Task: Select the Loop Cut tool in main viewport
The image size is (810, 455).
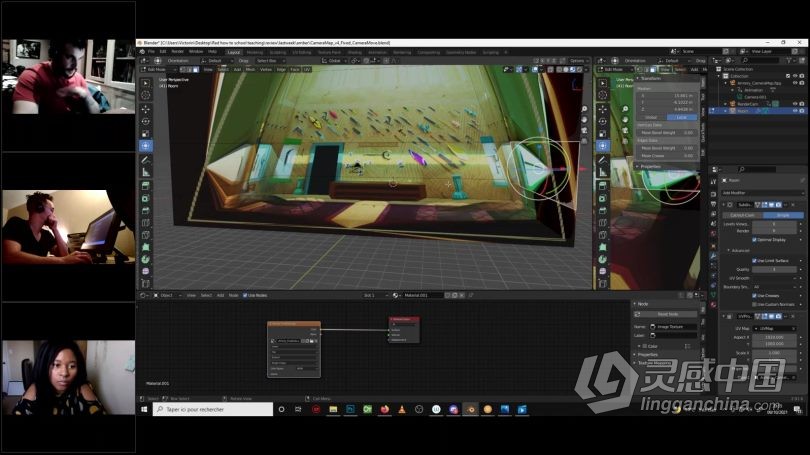Action: coord(146,223)
